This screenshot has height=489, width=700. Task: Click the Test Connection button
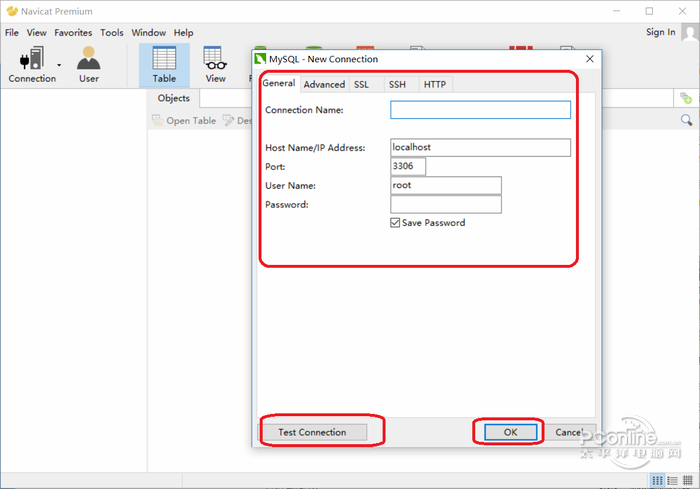[312, 432]
